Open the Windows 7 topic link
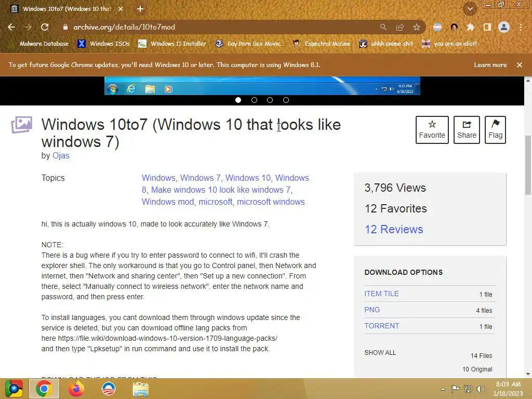Image resolution: width=532 pixels, height=399 pixels. (200, 178)
